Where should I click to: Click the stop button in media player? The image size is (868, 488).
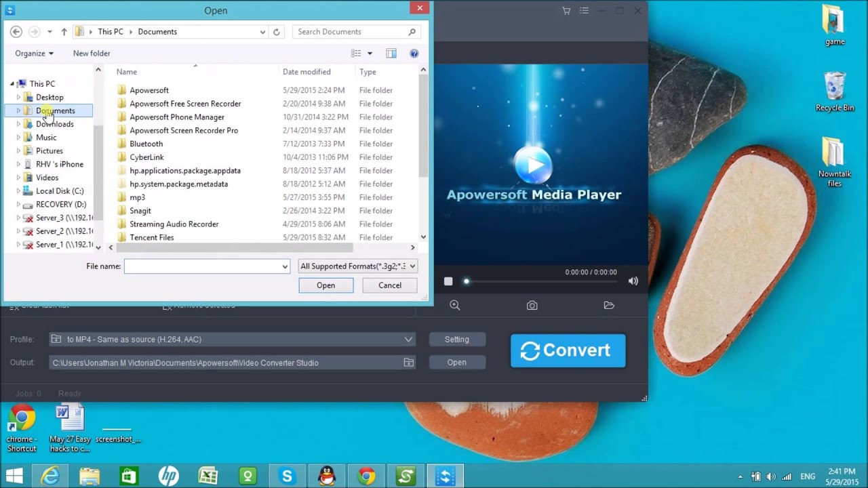coord(448,281)
